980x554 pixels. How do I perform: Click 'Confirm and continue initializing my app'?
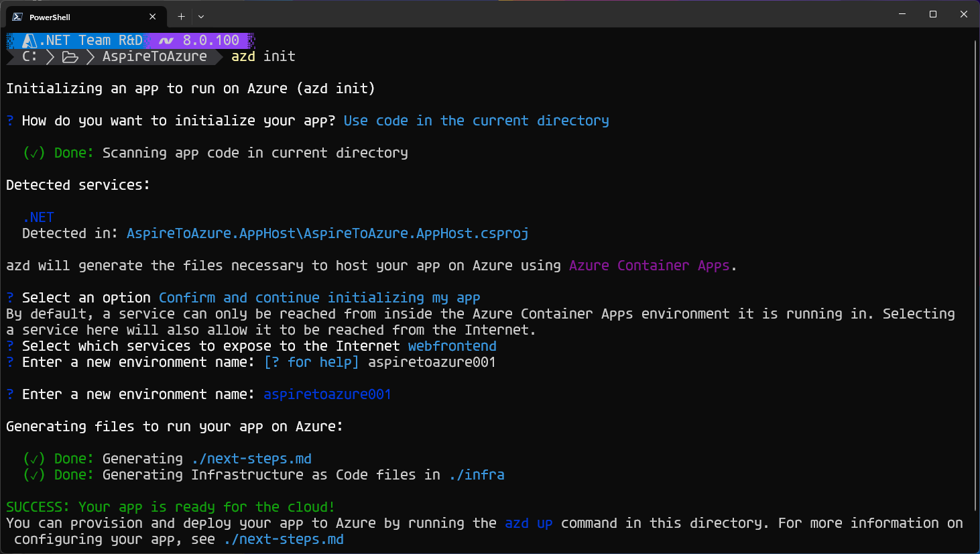[x=320, y=298]
